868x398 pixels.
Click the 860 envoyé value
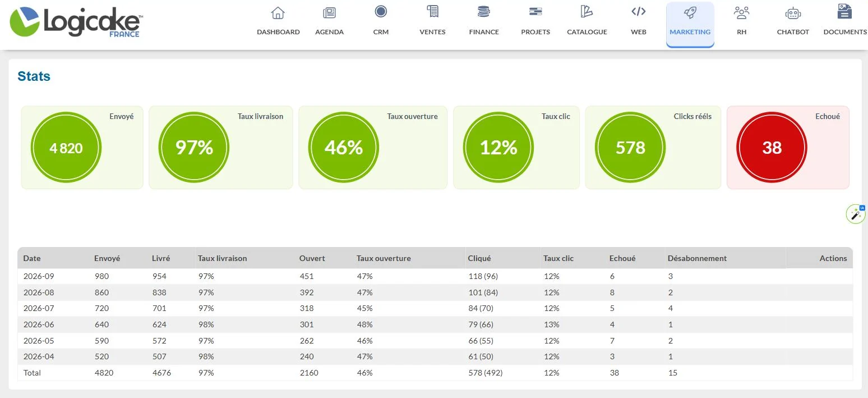click(x=101, y=292)
